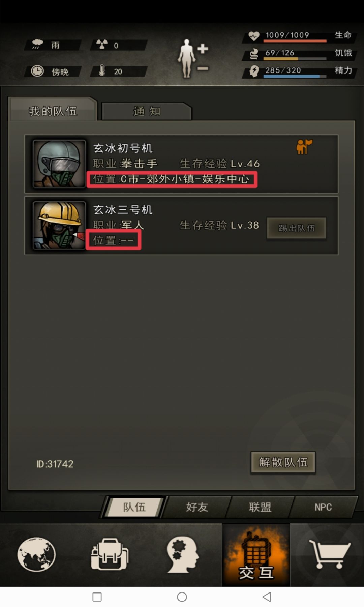Open the 联盟 alliance tab

click(x=260, y=507)
